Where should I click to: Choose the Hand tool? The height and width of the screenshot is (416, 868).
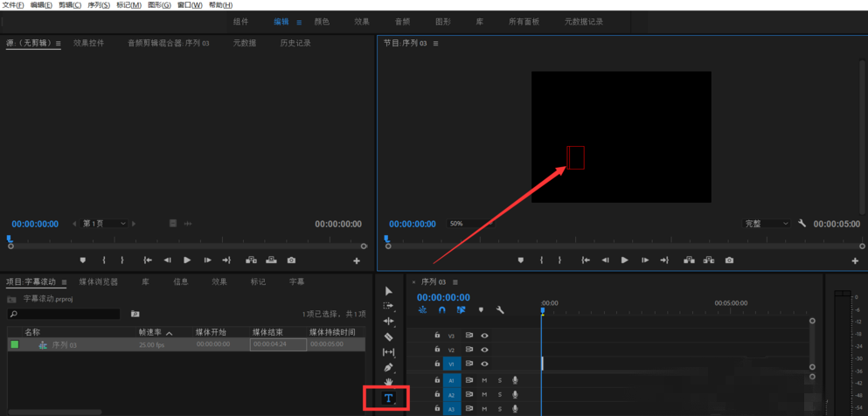click(389, 382)
